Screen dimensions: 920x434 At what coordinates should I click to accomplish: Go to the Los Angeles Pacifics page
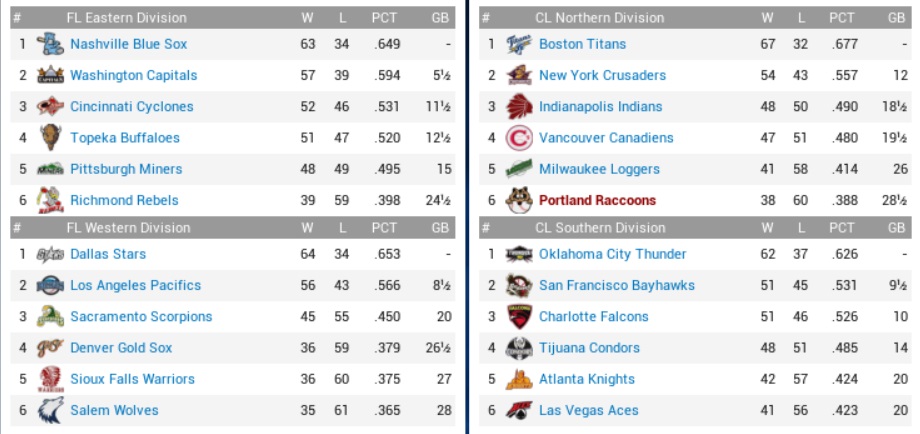click(x=135, y=285)
